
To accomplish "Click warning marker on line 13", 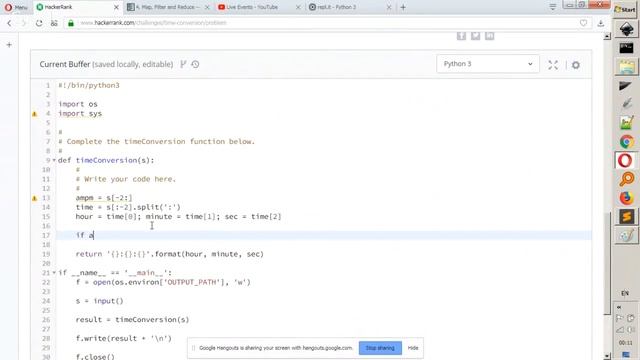I will pos(35,198).
